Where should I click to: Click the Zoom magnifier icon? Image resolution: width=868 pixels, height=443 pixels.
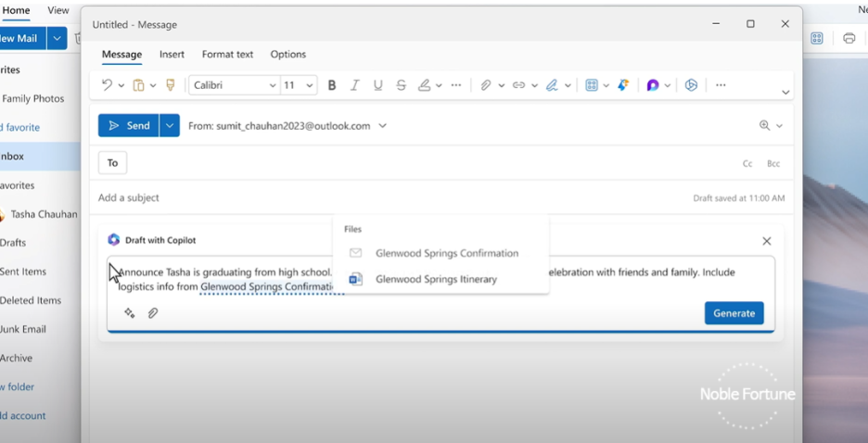tap(764, 125)
